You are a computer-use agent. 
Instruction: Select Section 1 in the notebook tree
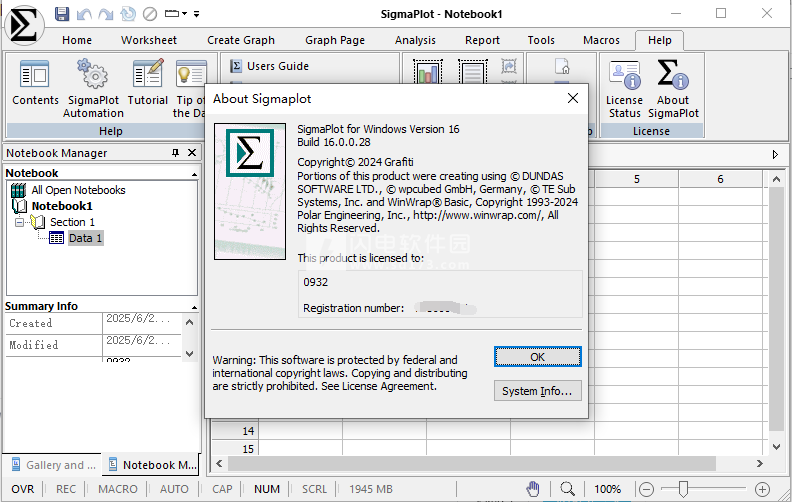[x=72, y=222]
